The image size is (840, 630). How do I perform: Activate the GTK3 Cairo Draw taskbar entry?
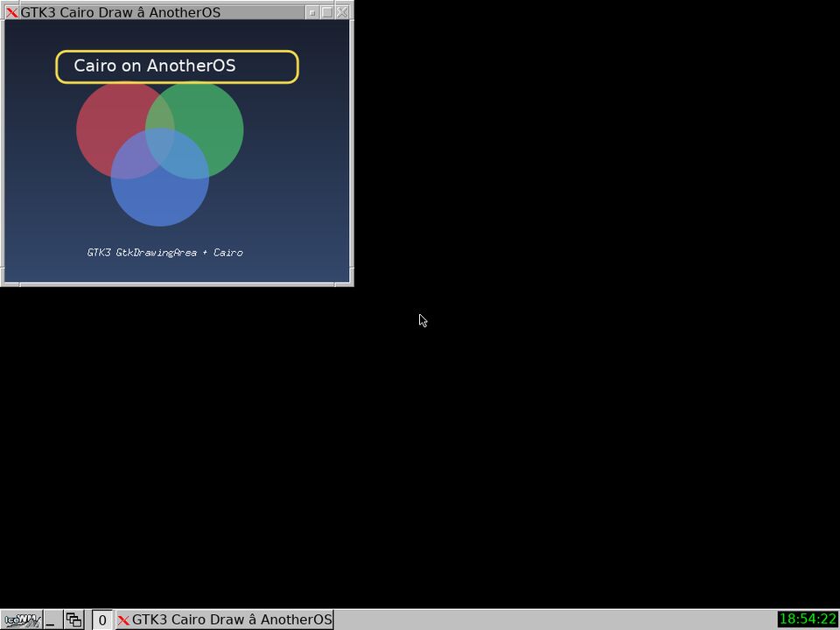coord(225,619)
